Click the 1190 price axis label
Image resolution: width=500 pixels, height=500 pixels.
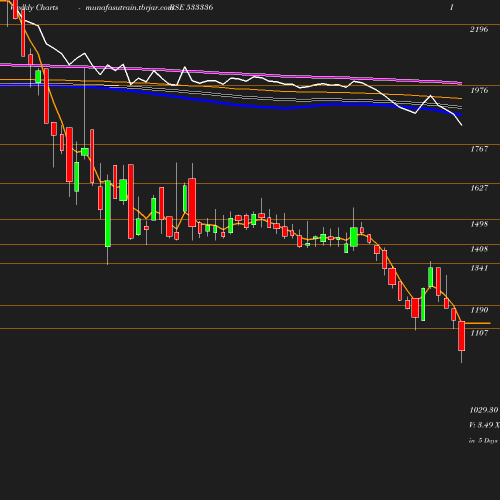click(479, 310)
